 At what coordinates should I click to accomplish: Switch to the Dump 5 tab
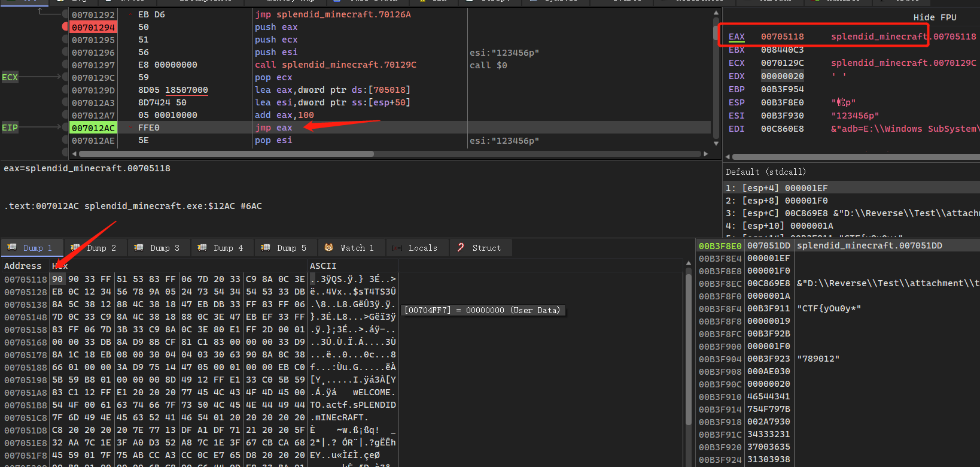tap(285, 248)
